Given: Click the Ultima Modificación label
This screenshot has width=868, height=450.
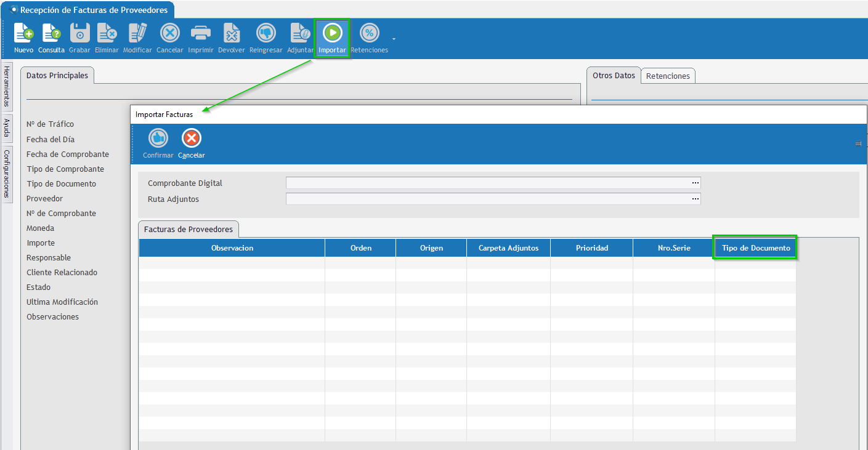Looking at the screenshot, I should [x=62, y=302].
